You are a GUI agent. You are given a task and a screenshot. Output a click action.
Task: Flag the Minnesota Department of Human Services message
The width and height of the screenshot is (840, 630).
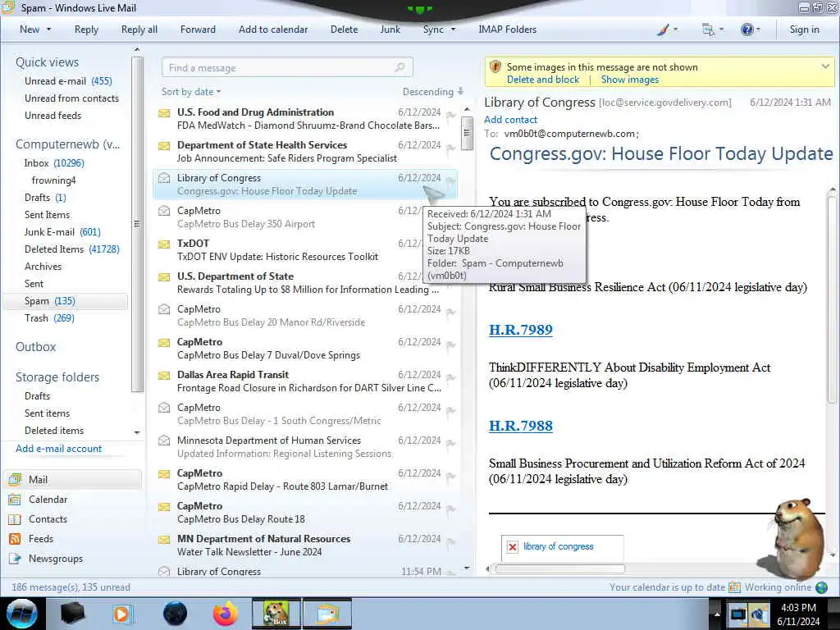click(450, 444)
